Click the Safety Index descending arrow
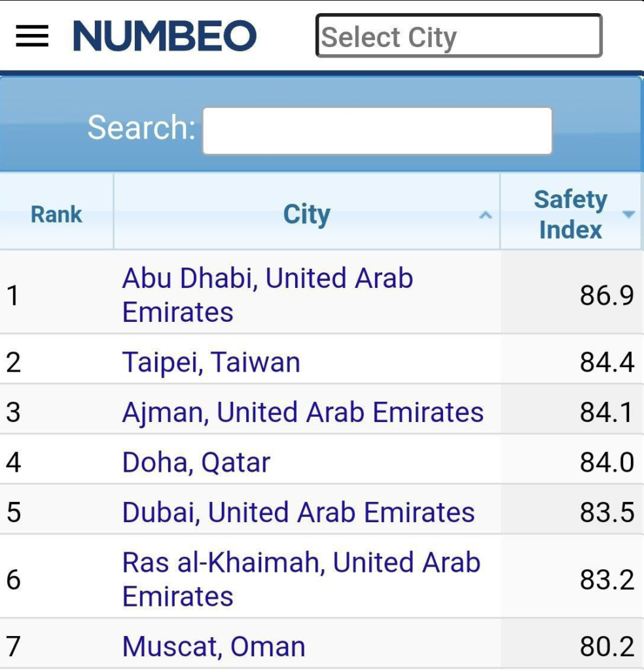The width and height of the screenshot is (644, 670). (x=628, y=214)
